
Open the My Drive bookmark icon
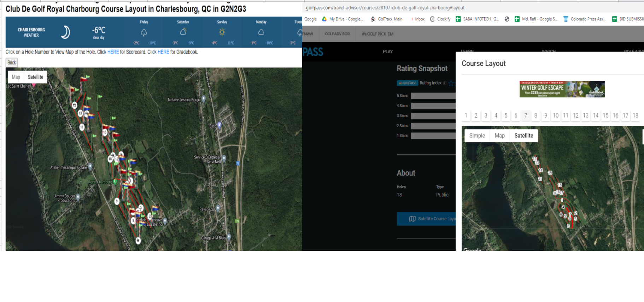tap(324, 19)
